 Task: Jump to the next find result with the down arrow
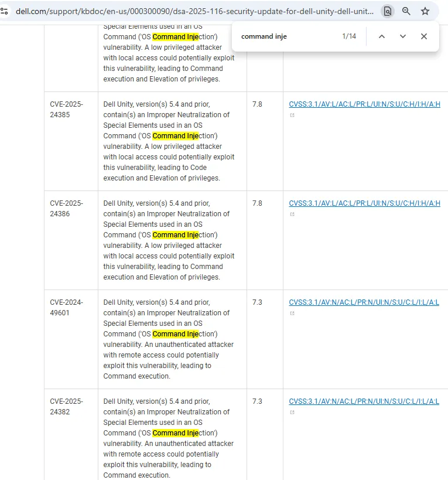pos(403,36)
